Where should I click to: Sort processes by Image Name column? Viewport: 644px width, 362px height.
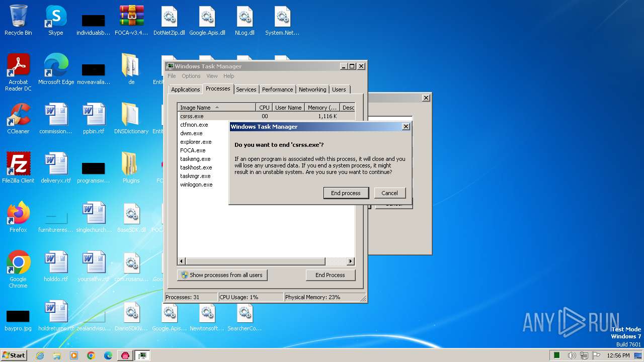click(x=216, y=108)
